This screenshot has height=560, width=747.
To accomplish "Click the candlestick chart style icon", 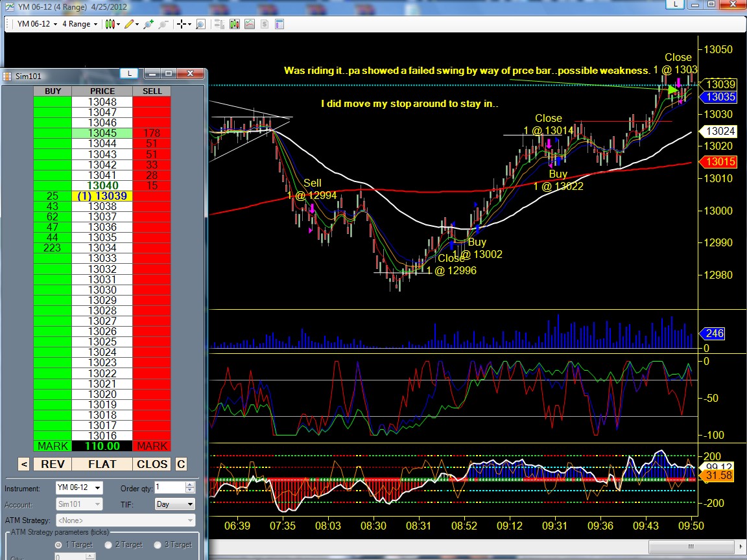I will (x=110, y=24).
